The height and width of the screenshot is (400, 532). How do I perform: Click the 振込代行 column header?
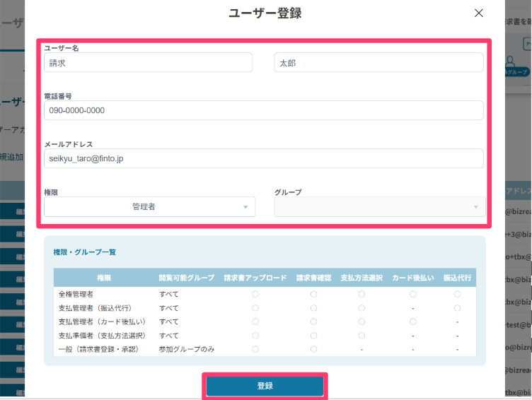pyautogui.click(x=457, y=278)
